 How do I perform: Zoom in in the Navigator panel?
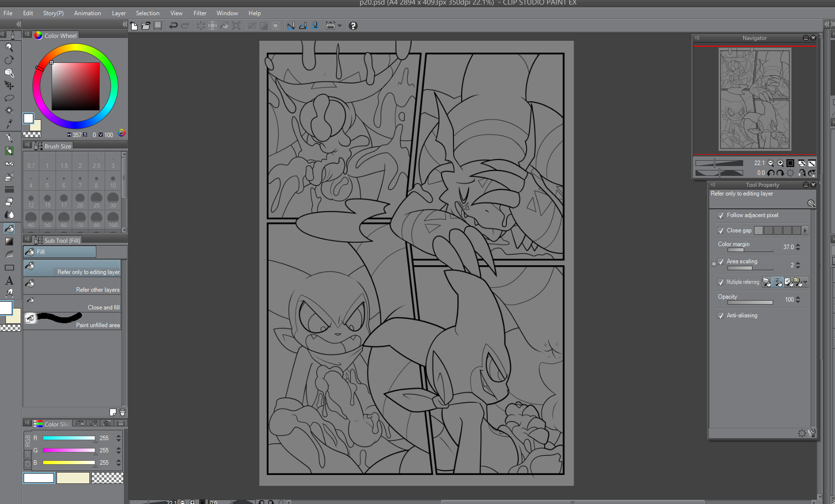(780, 163)
